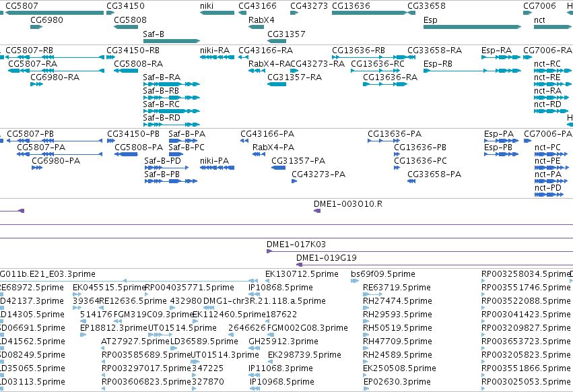Click EST EK130712.5prime
573x392 pixels.
click(267, 281)
